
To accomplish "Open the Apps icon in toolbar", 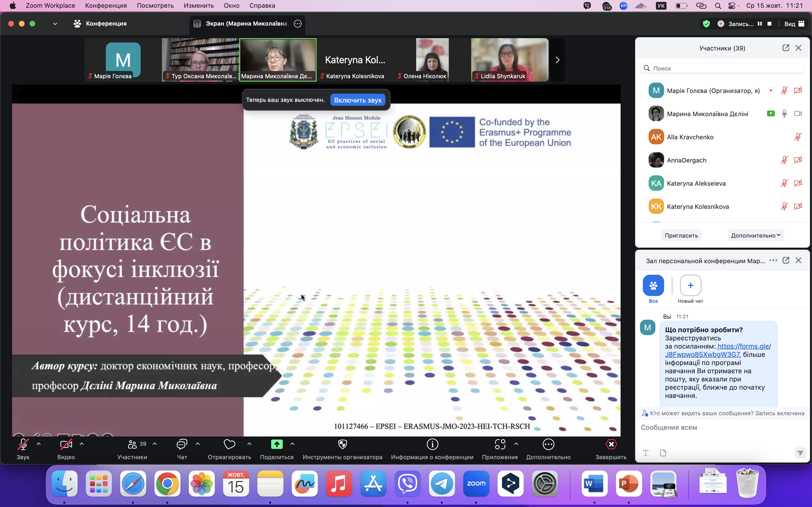I will click(x=500, y=444).
